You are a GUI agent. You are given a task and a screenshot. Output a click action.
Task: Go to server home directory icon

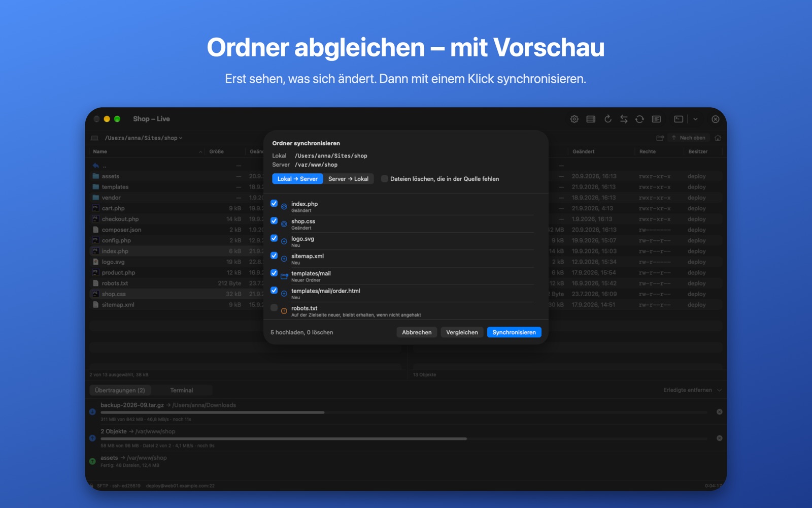718,138
